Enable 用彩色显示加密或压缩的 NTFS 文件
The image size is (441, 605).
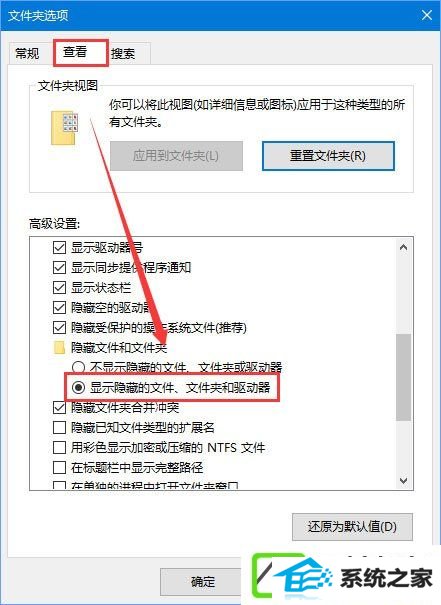[x=59, y=447]
